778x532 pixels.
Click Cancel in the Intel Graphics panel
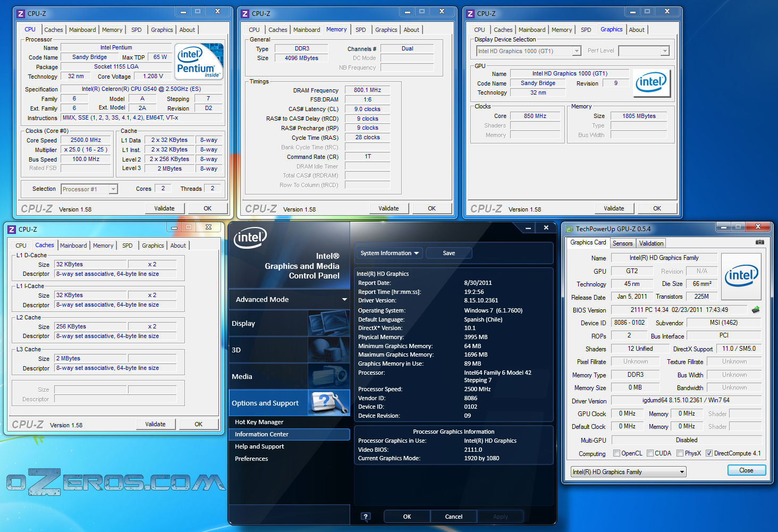tap(454, 517)
